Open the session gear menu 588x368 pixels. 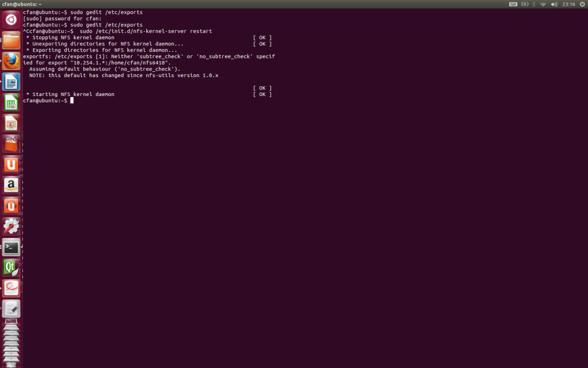coord(582,4)
